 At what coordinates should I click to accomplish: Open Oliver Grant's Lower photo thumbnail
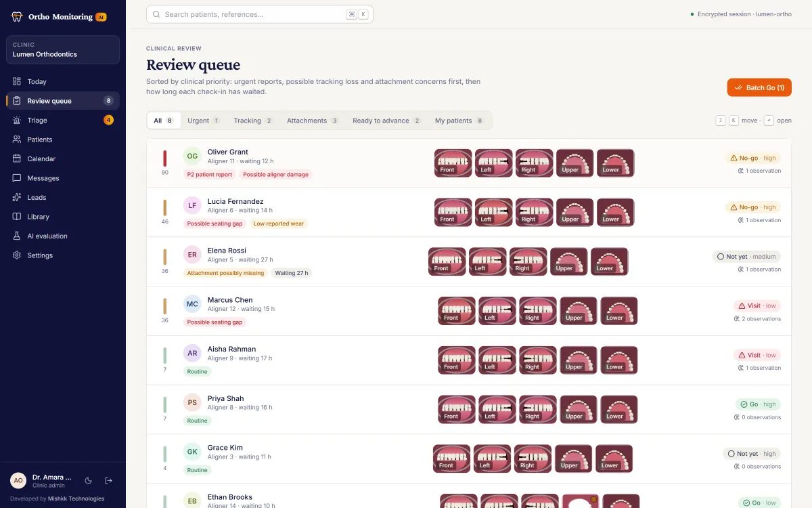point(616,163)
